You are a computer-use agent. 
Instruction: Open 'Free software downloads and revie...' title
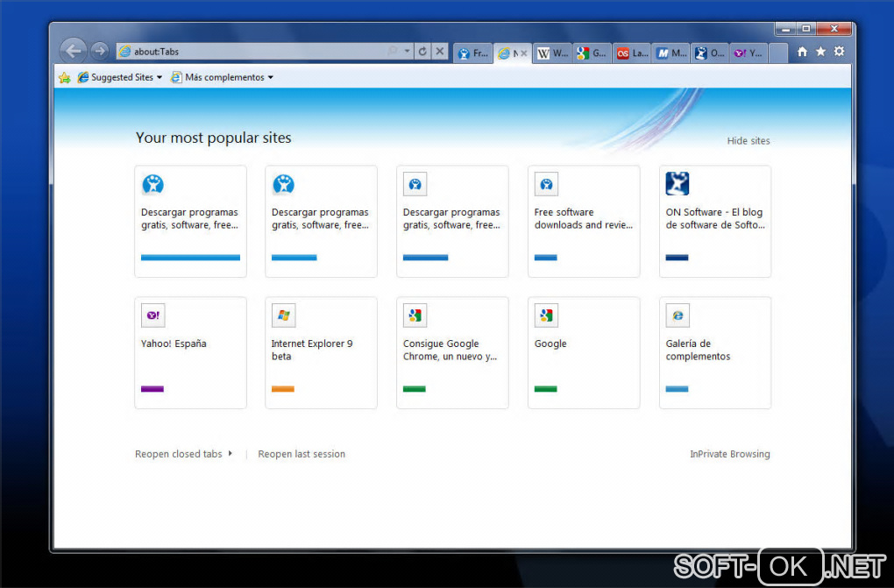583,218
